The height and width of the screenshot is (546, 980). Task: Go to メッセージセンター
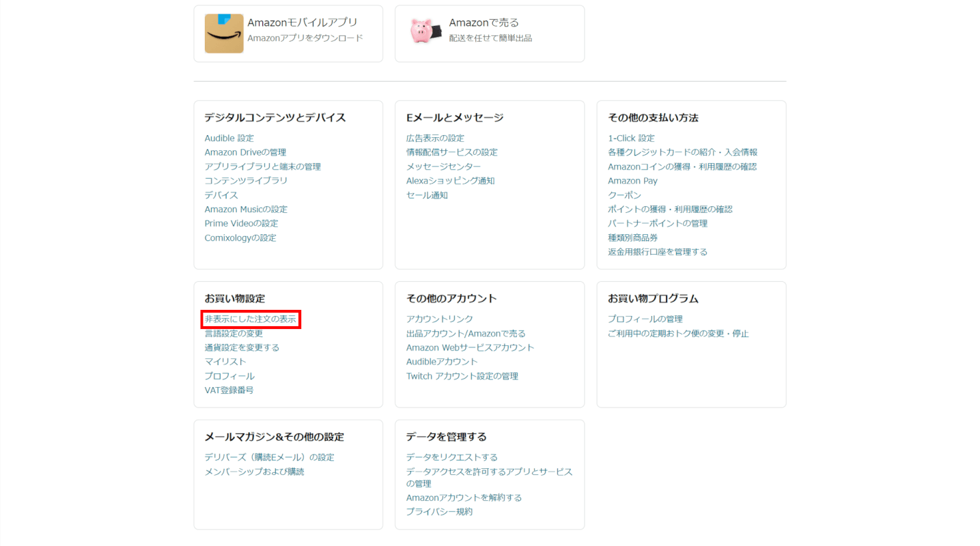tap(444, 167)
